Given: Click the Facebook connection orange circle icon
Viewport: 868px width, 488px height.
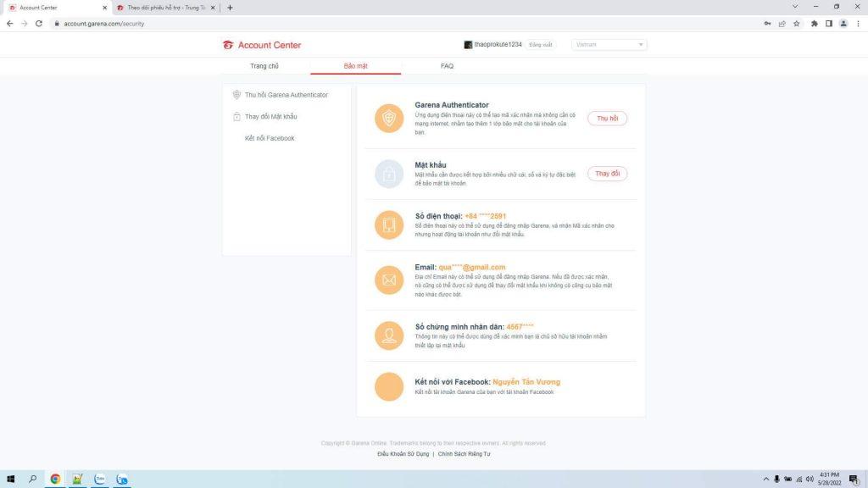Looking at the screenshot, I should click(389, 386).
